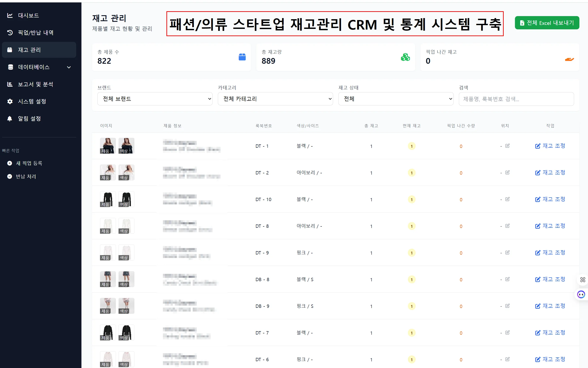This screenshot has height=368, width=588.
Task: Click the 룩북번호 column header
Action: point(264,126)
